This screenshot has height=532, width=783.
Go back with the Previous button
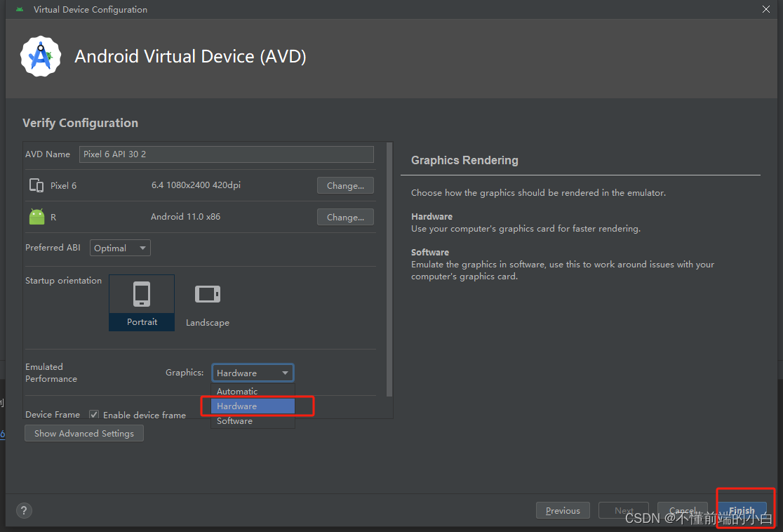coord(563,510)
